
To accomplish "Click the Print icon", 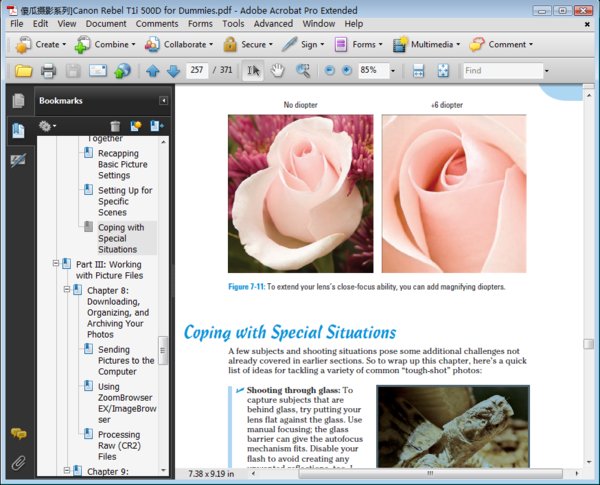I will pos(48,71).
